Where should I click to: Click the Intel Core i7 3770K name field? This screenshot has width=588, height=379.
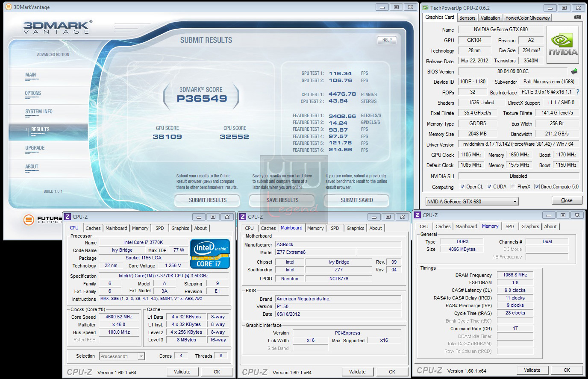(x=144, y=242)
